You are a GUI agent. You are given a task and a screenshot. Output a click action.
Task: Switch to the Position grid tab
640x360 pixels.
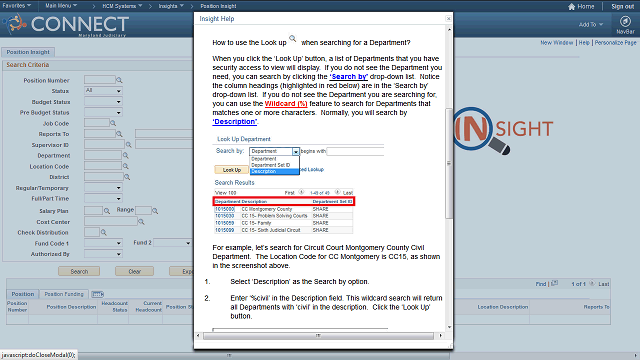click(22, 294)
